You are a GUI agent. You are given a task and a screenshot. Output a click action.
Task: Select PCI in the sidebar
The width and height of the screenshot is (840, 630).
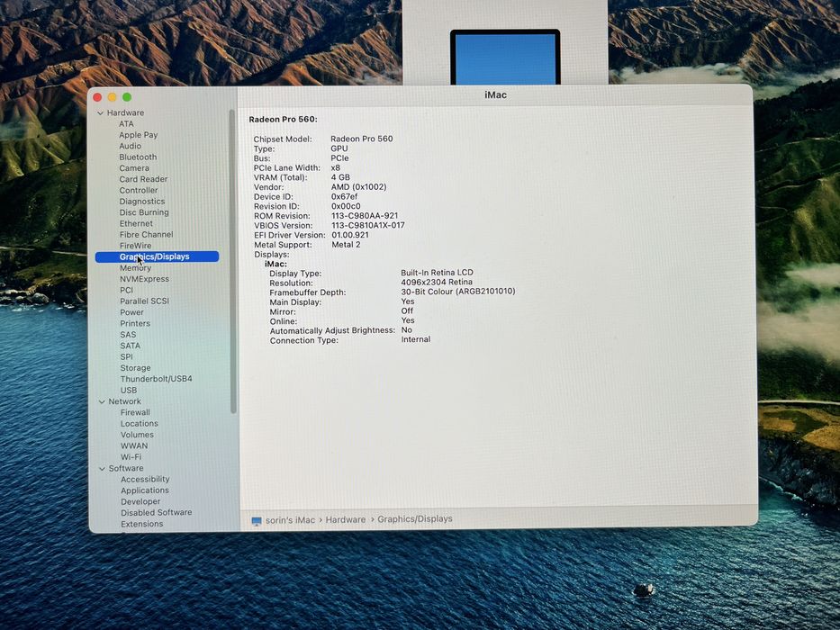pos(126,291)
